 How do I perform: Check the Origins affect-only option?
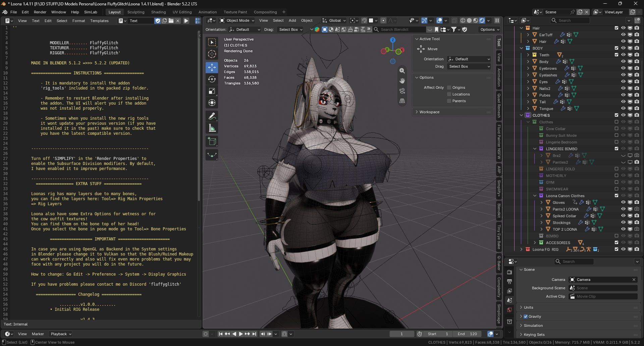(x=449, y=88)
